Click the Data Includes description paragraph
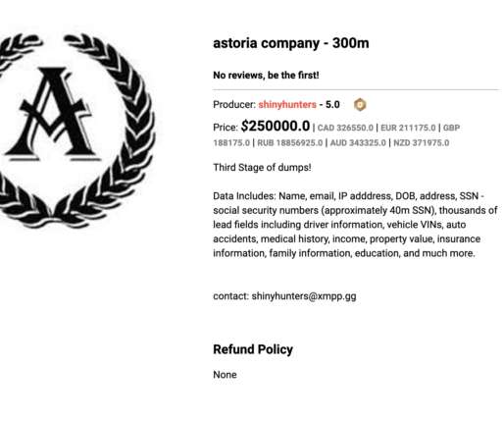 (355, 225)
